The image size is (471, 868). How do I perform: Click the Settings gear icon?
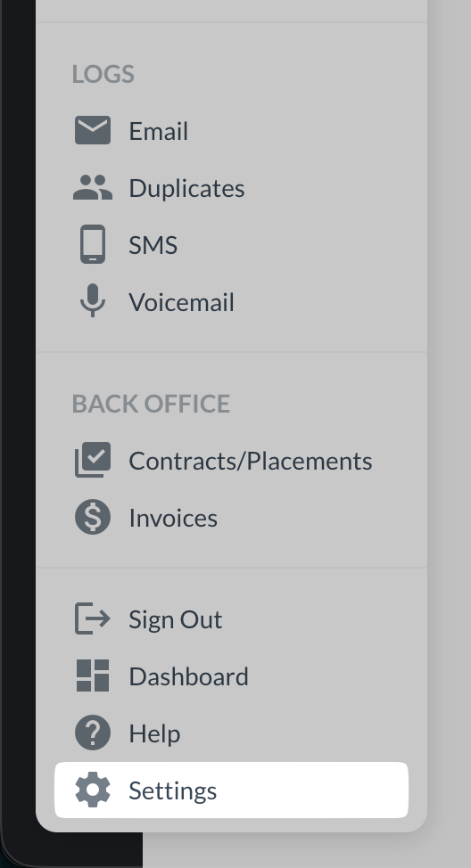coord(93,790)
